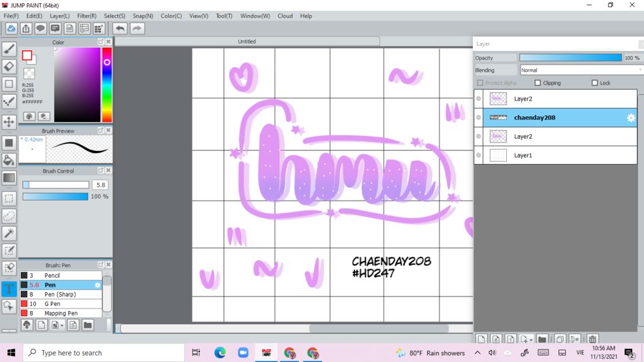Select the Eraser tool

(x=9, y=67)
